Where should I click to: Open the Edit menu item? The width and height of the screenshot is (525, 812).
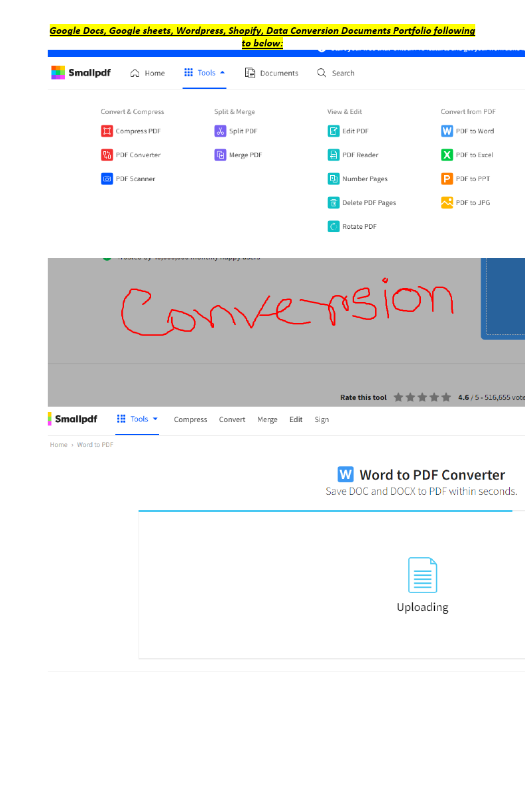[296, 419]
